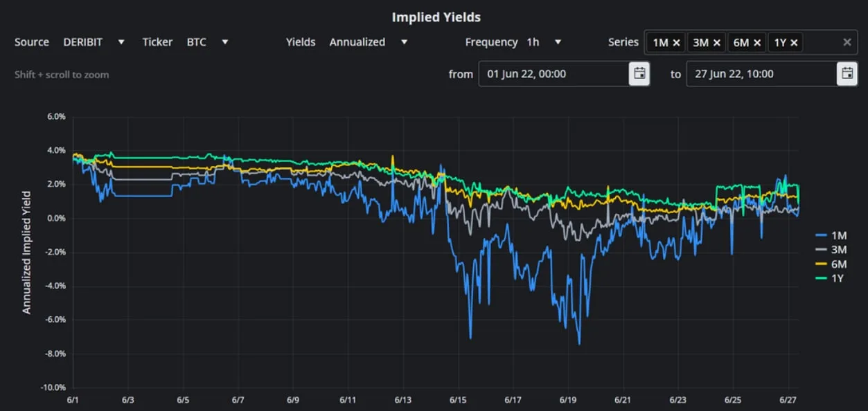
Task: Open the calendar picker for the from date
Action: [639, 74]
